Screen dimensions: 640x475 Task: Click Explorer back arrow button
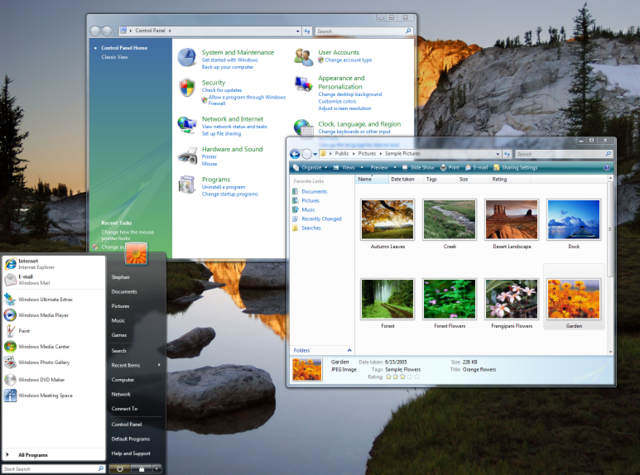click(295, 154)
